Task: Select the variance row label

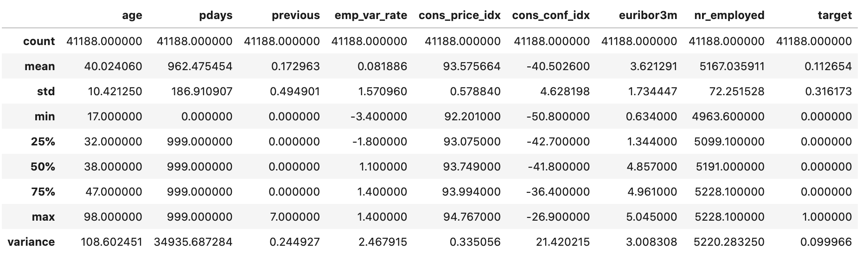Action: pos(32,242)
